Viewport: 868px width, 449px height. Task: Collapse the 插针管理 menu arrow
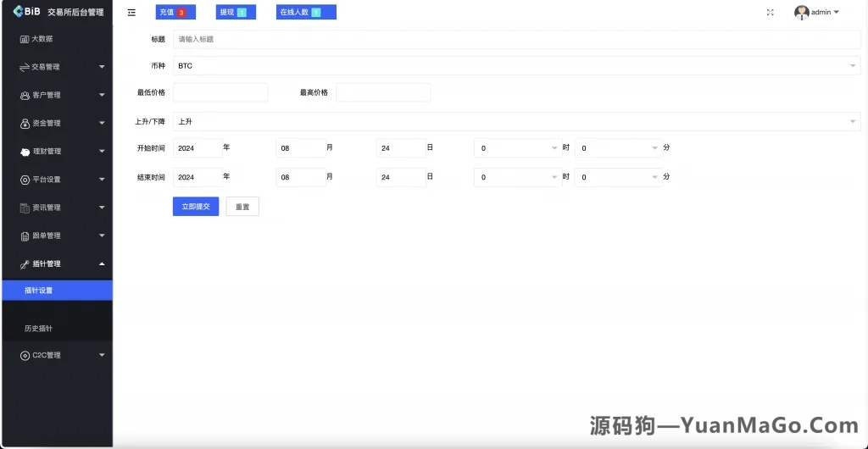pyautogui.click(x=102, y=263)
